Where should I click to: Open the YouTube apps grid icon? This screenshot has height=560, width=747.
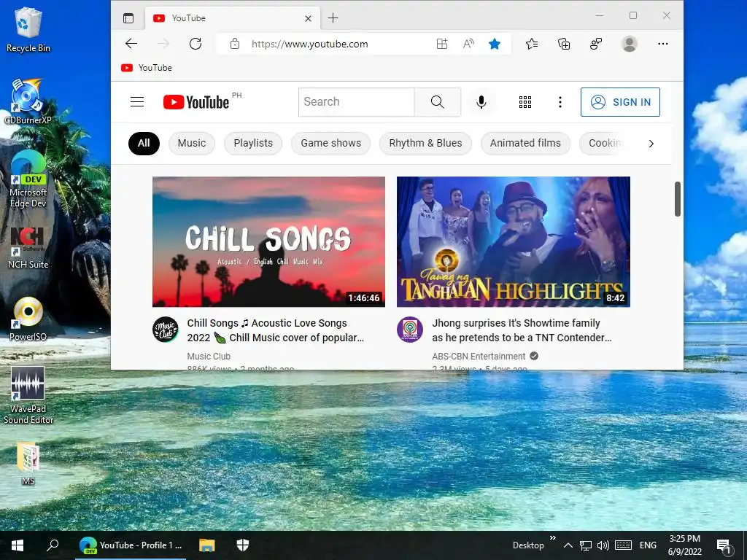pos(525,102)
